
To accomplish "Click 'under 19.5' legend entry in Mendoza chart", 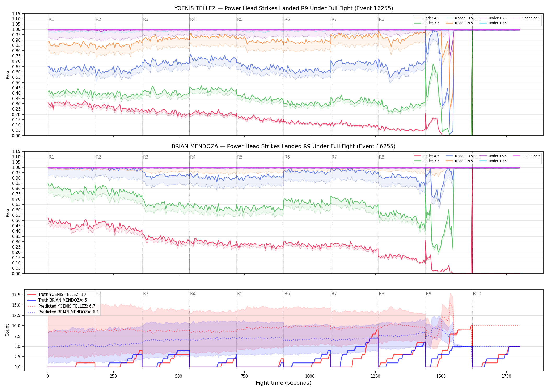I will tap(493, 161).
